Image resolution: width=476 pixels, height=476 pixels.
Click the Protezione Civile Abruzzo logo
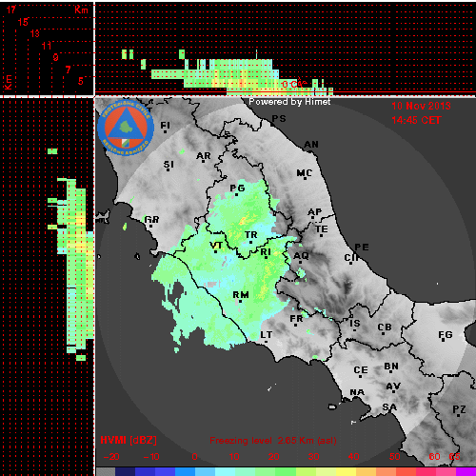(126, 128)
